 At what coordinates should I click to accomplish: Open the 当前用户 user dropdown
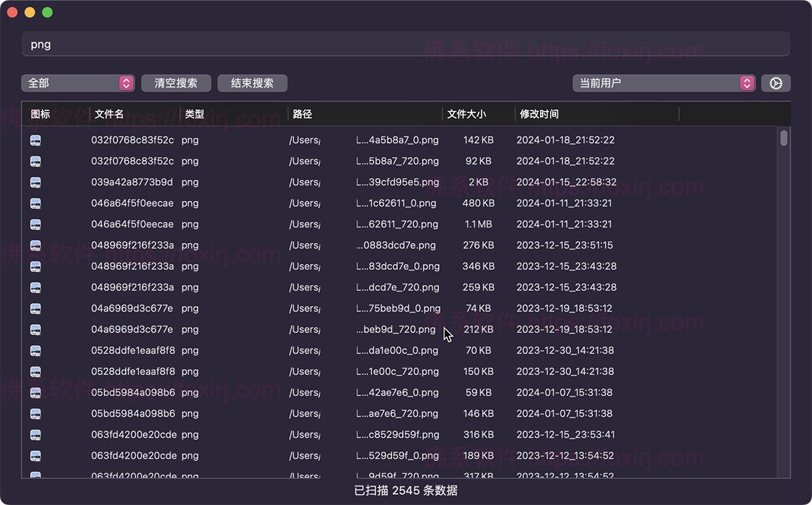[x=660, y=83]
